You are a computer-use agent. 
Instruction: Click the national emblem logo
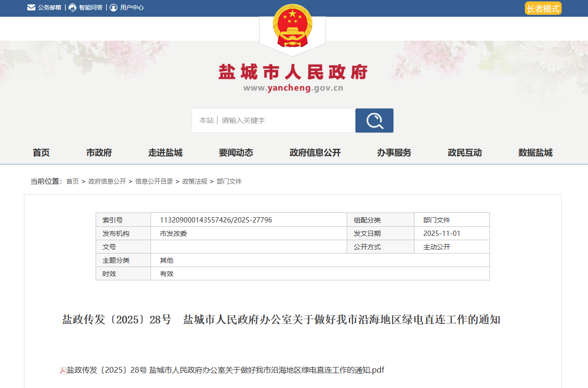(292, 26)
